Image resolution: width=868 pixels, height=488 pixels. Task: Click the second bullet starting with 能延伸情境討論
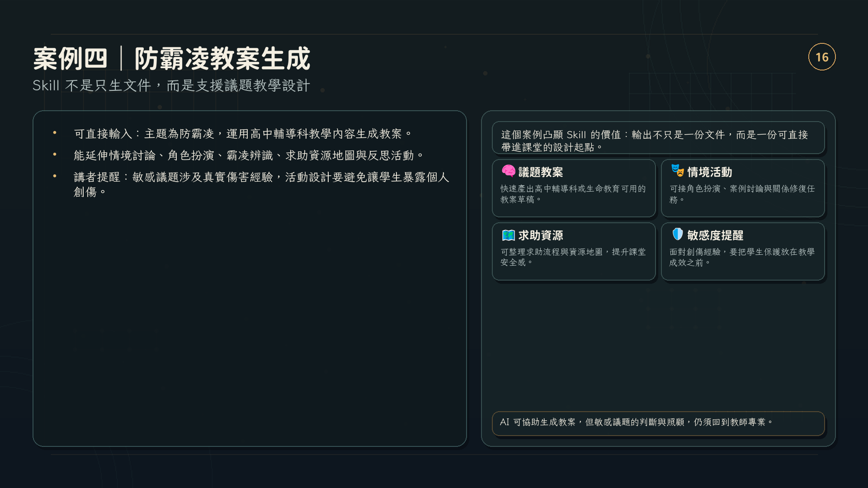coord(249,155)
